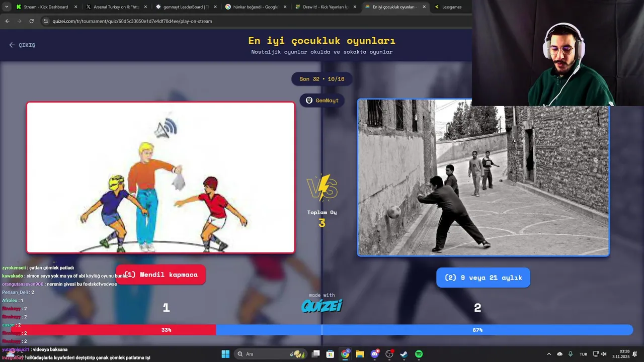Close the Stream - Kick Dashboard tab

tap(76, 7)
